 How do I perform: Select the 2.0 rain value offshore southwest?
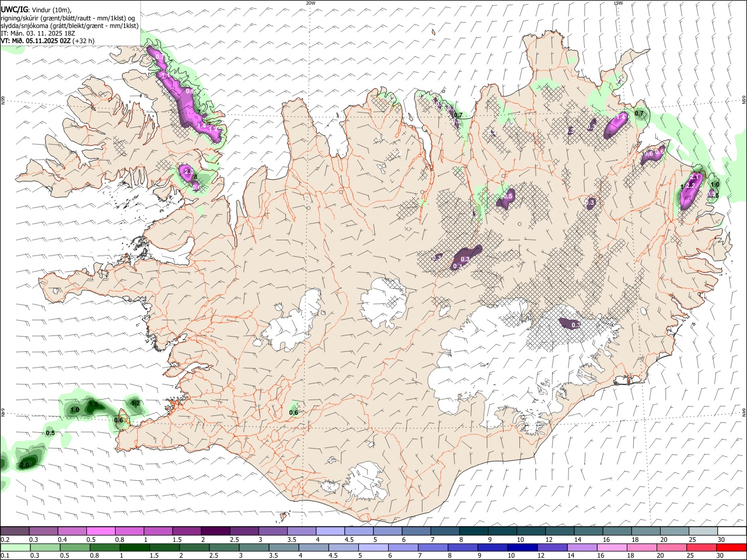coord(25,465)
